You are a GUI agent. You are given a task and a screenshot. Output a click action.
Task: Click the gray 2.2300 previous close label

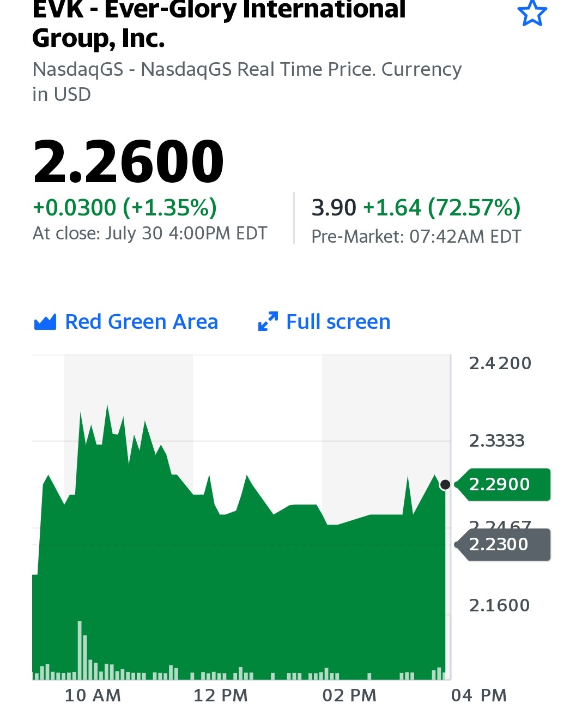click(502, 544)
